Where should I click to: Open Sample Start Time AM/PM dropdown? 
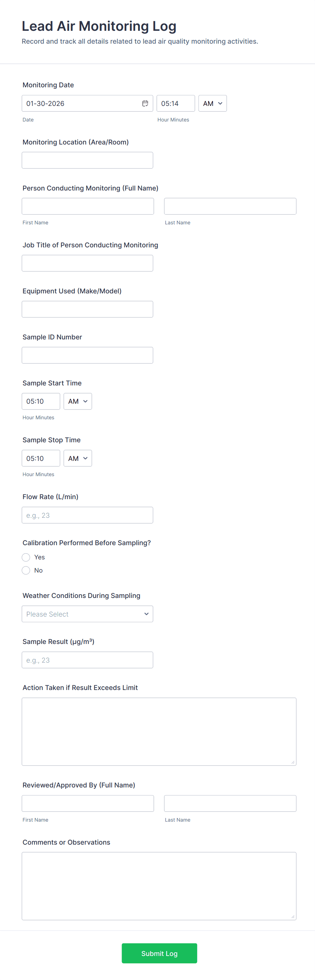[77, 401]
